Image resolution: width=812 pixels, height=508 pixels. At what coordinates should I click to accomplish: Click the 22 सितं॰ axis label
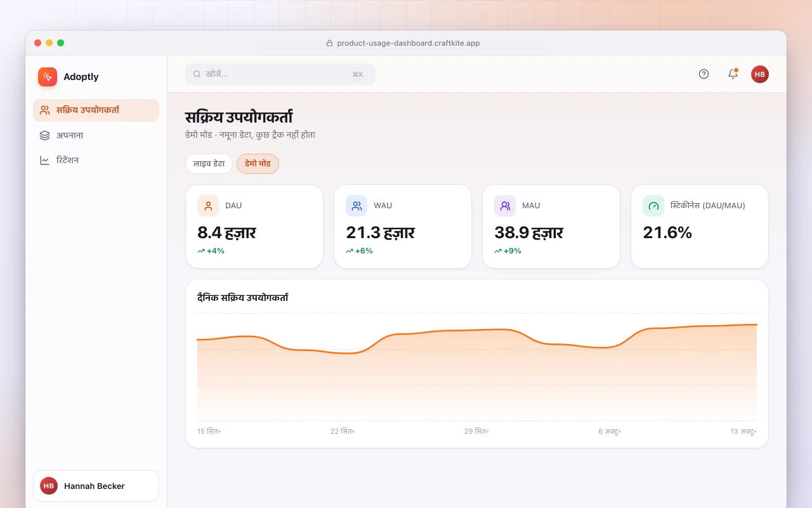tap(343, 431)
